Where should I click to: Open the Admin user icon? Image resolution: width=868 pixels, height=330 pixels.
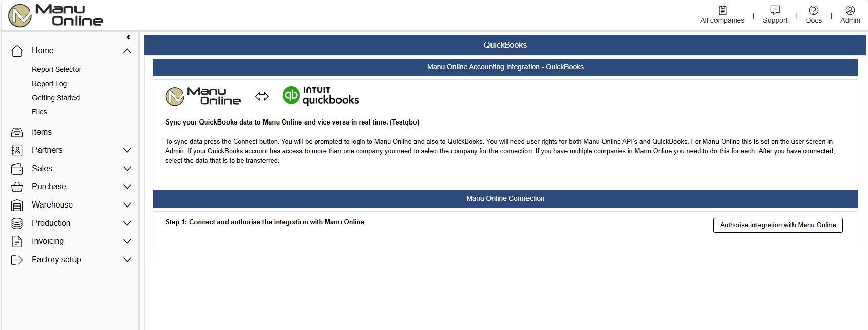850,10
